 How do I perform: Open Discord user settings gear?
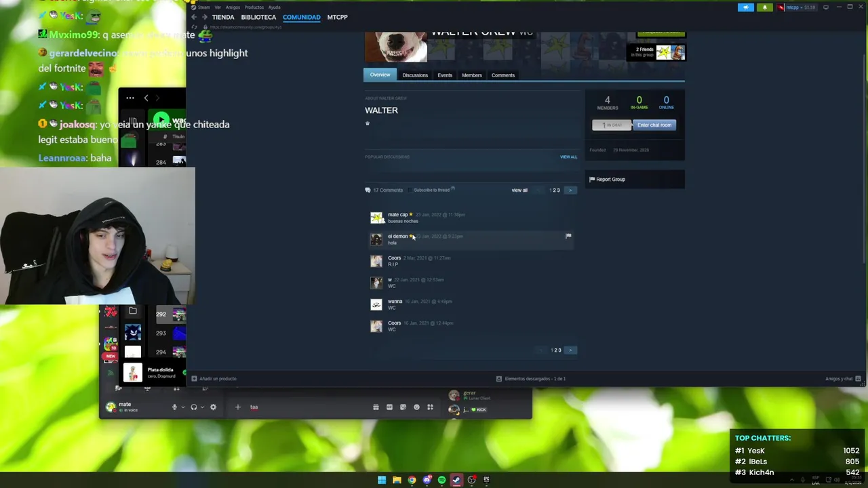point(213,407)
